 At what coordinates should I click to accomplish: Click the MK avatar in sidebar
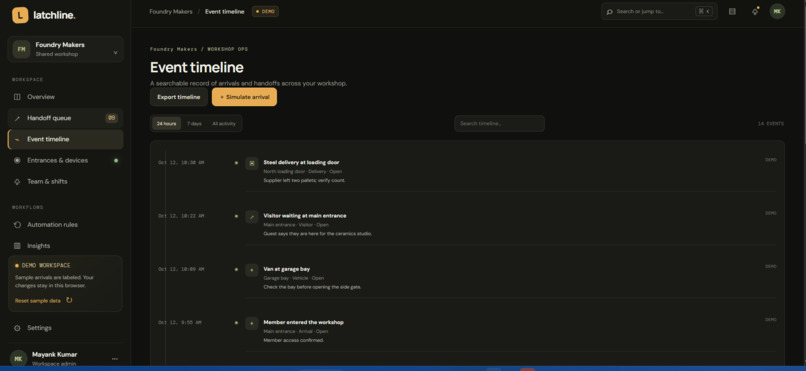[x=19, y=358]
